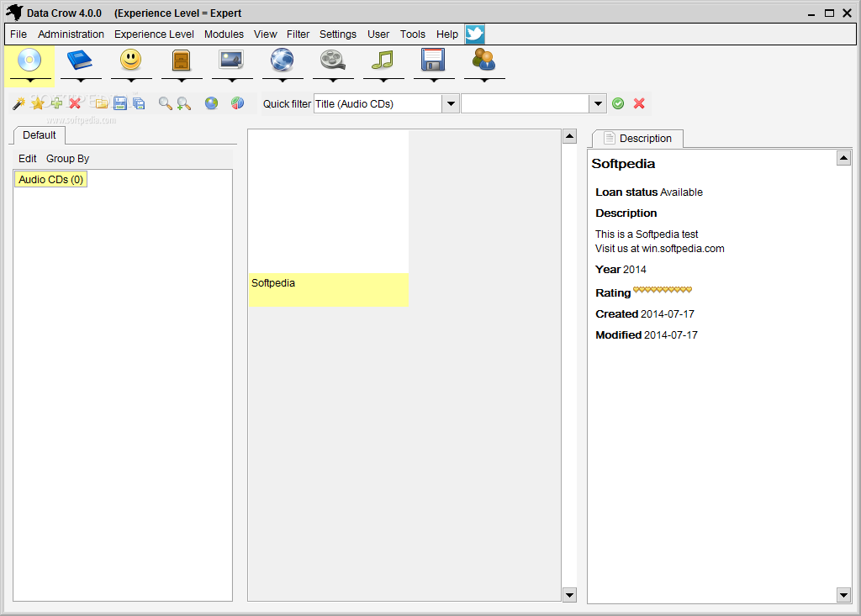Screen dimensions: 861x616
Task: Open item with yellow folder icon
Action: [x=101, y=103]
